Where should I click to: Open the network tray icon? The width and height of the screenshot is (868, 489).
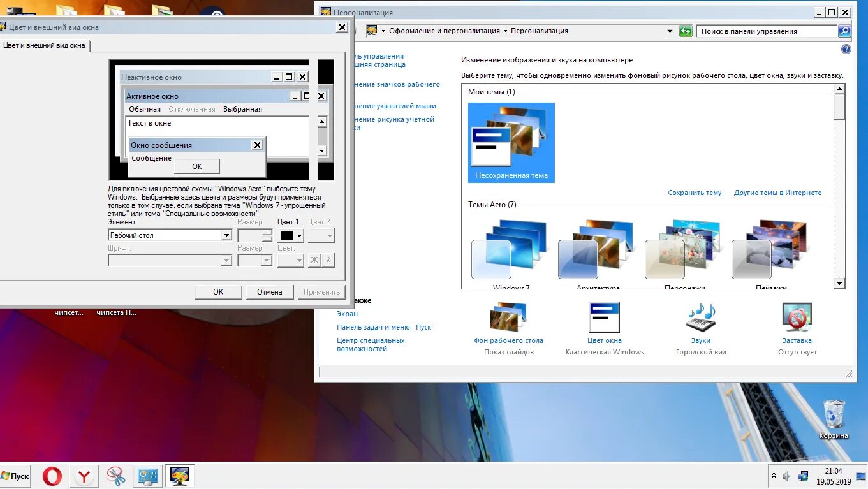(x=803, y=476)
